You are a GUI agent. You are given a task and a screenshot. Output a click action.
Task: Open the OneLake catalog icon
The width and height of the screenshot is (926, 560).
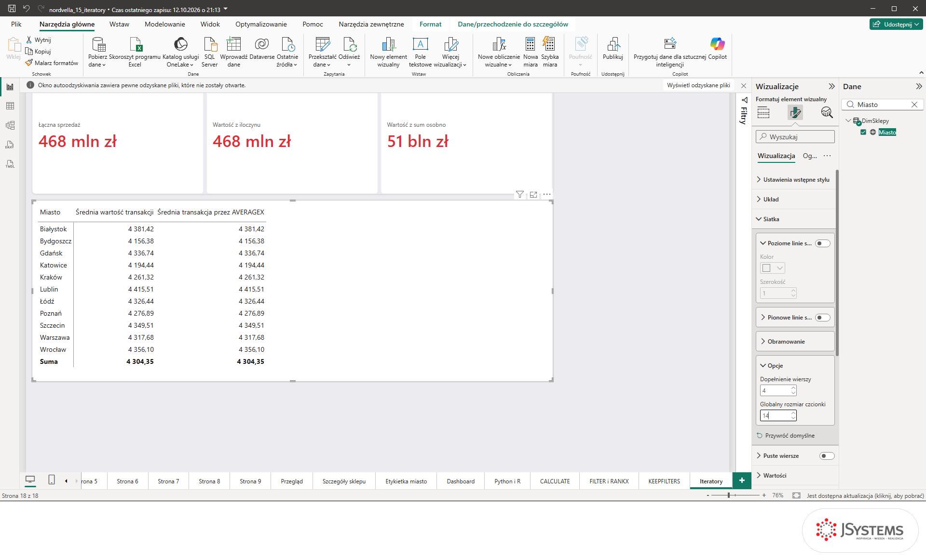[x=181, y=44]
